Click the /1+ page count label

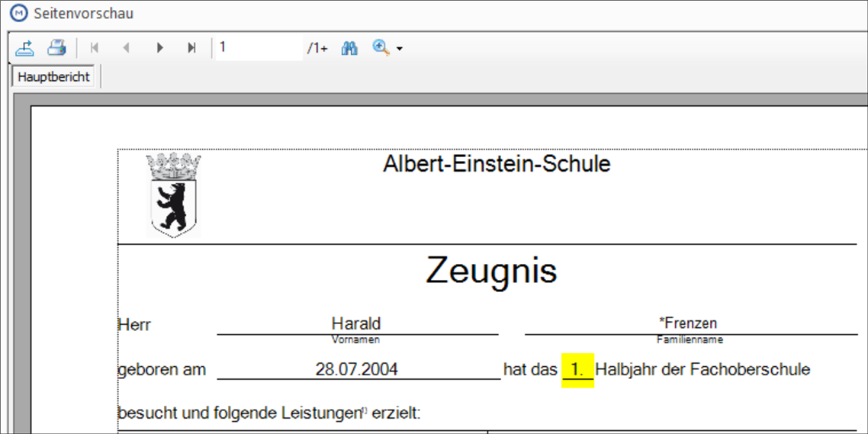[317, 49]
